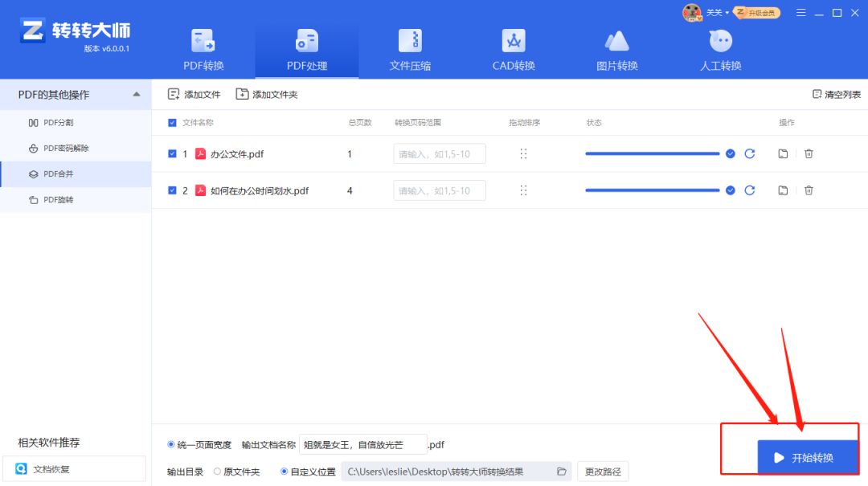Click the 开始转换 button
This screenshot has height=486, width=868.
tap(809, 456)
